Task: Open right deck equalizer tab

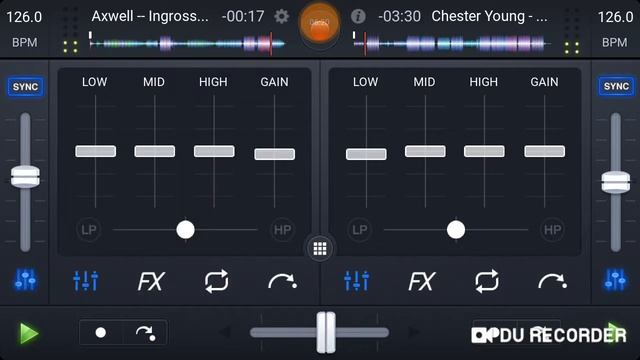Action: click(357, 281)
